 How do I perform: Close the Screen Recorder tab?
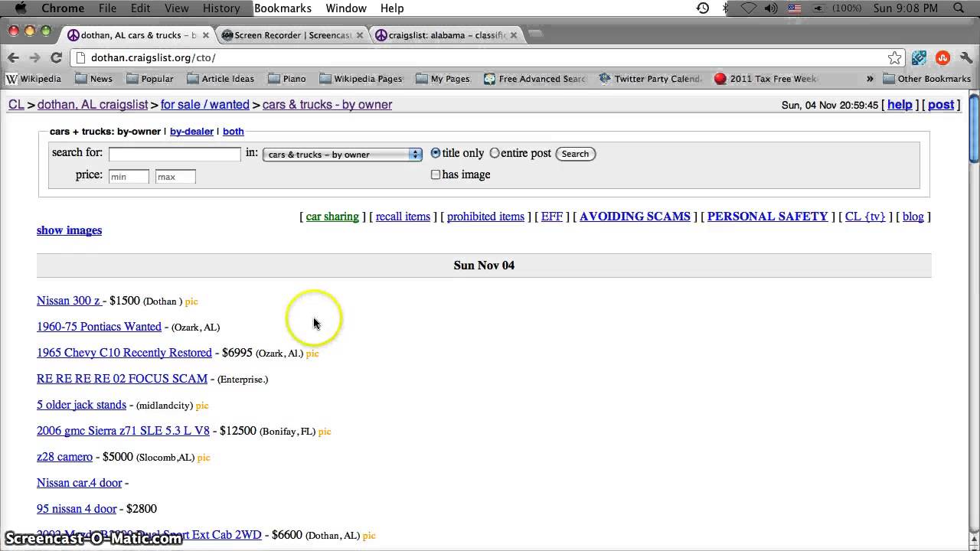coord(360,35)
